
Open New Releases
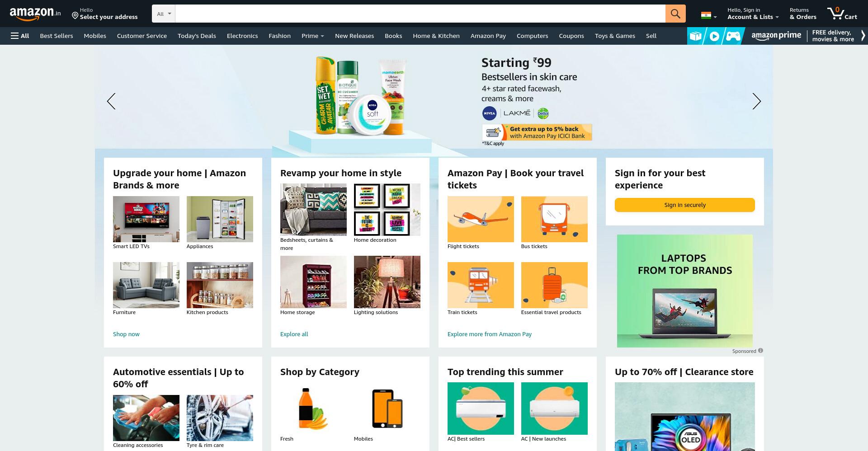point(354,36)
